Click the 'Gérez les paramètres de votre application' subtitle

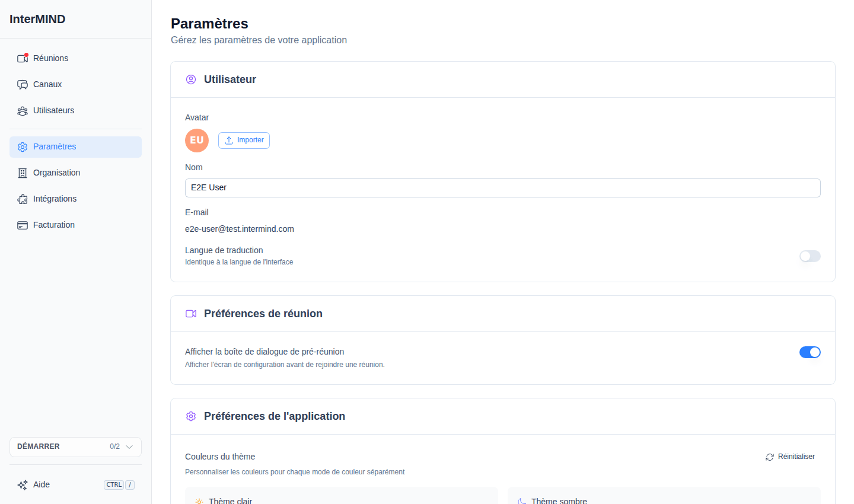pos(259,40)
